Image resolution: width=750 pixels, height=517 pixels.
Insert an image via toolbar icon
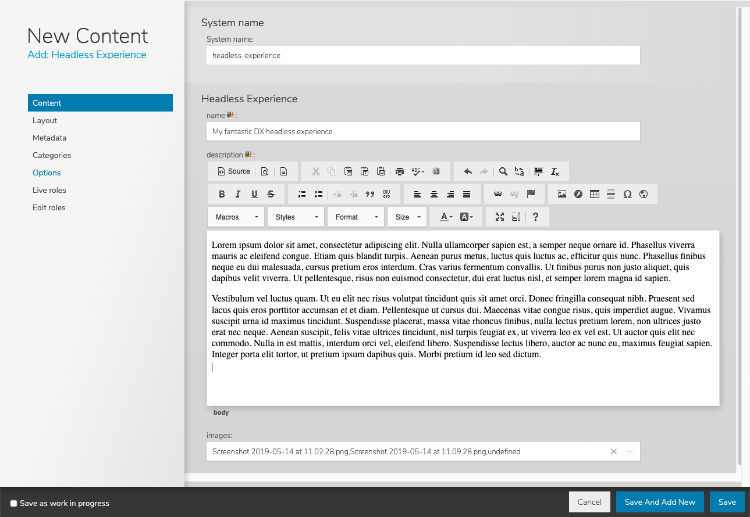click(562, 194)
